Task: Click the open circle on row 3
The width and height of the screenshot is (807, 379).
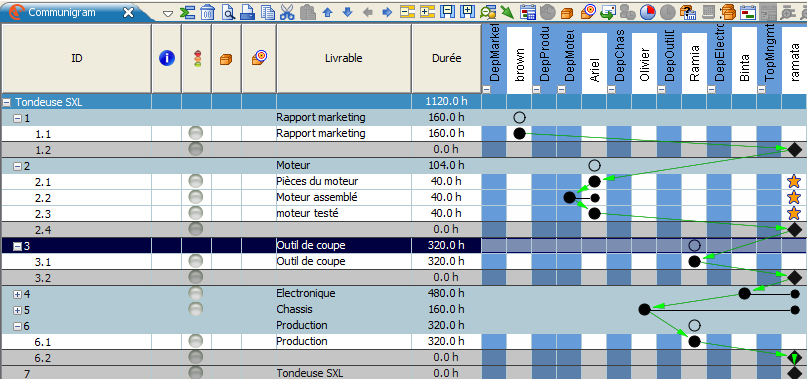Action: click(694, 246)
